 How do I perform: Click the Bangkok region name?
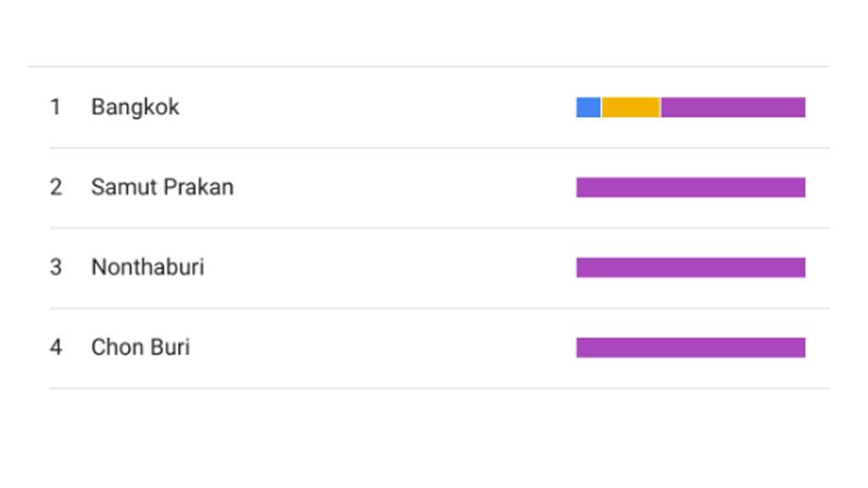click(x=135, y=108)
